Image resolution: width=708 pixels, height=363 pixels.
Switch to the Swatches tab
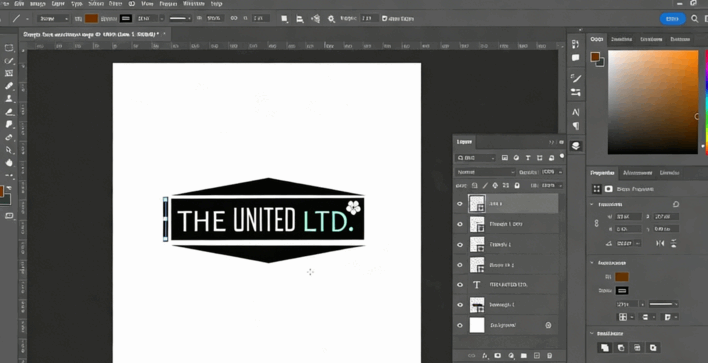tap(621, 40)
